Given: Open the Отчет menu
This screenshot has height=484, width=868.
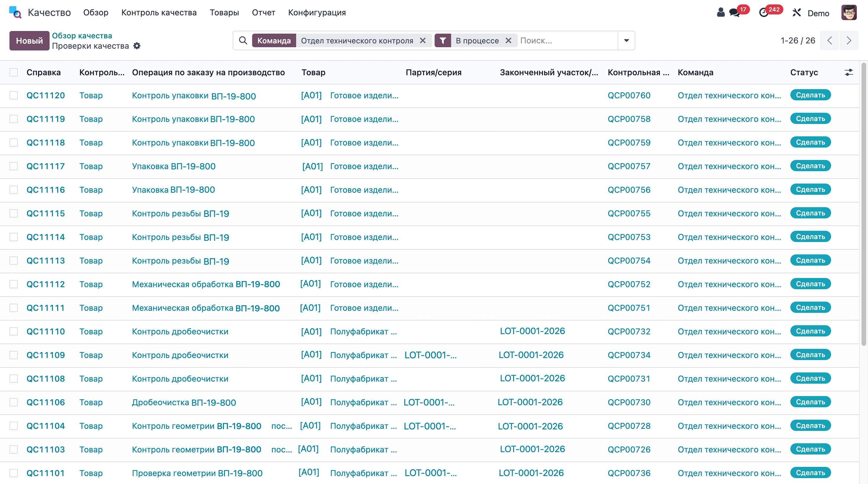Looking at the screenshot, I should coord(263,12).
